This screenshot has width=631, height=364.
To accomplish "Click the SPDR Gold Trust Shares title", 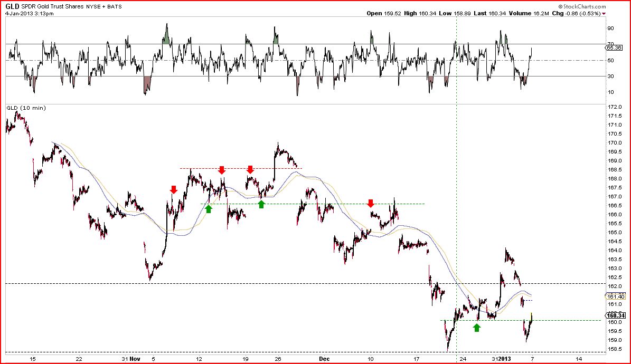I will pyautogui.click(x=53, y=7).
